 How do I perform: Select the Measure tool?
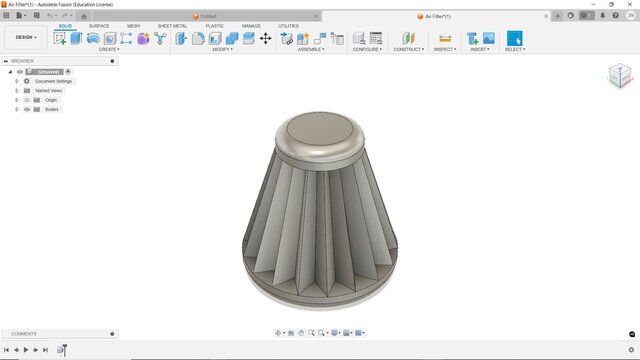(445, 39)
